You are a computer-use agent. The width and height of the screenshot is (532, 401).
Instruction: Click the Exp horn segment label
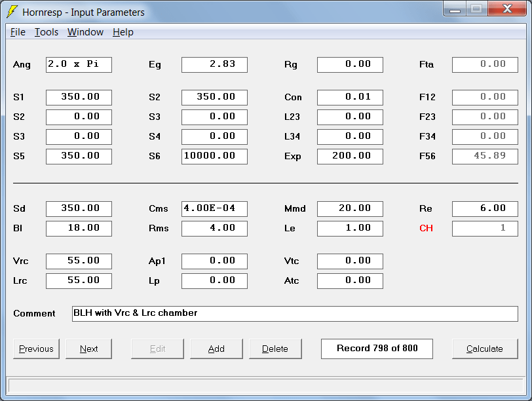coord(292,157)
